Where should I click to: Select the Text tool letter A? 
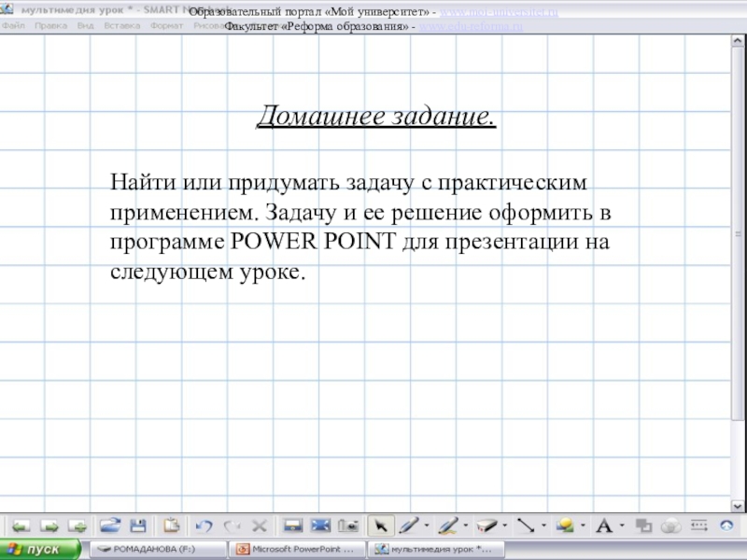(603, 525)
